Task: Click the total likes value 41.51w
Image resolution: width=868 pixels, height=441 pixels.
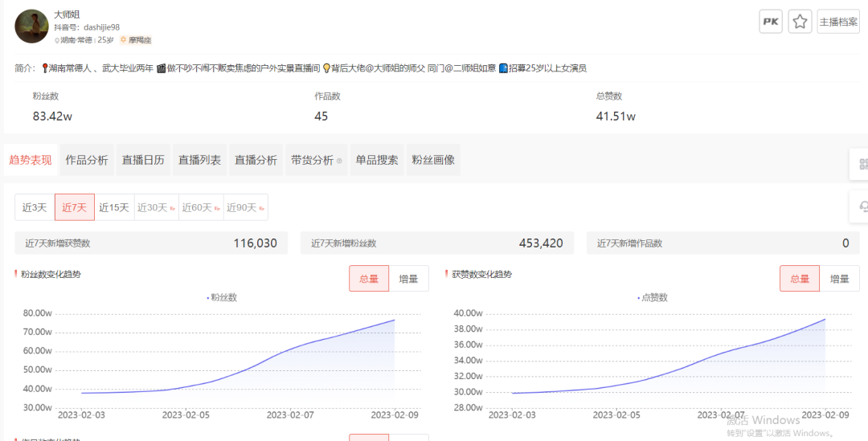Action: (616, 116)
